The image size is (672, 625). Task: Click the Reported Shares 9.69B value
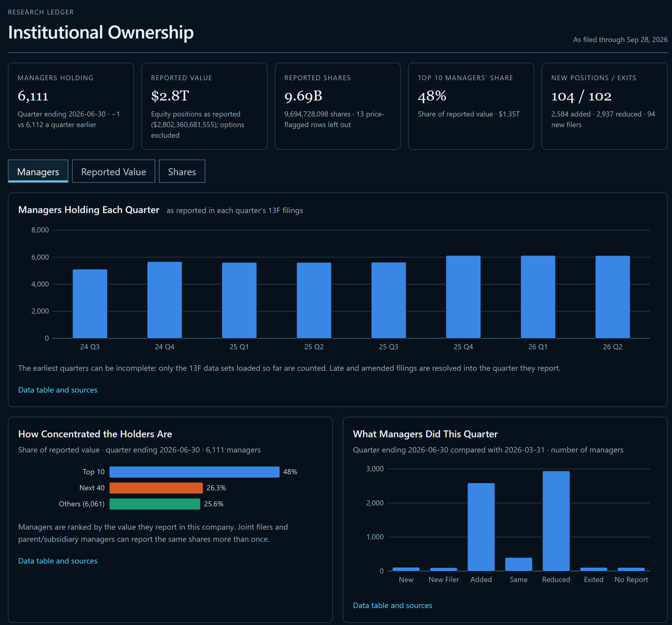click(304, 96)
